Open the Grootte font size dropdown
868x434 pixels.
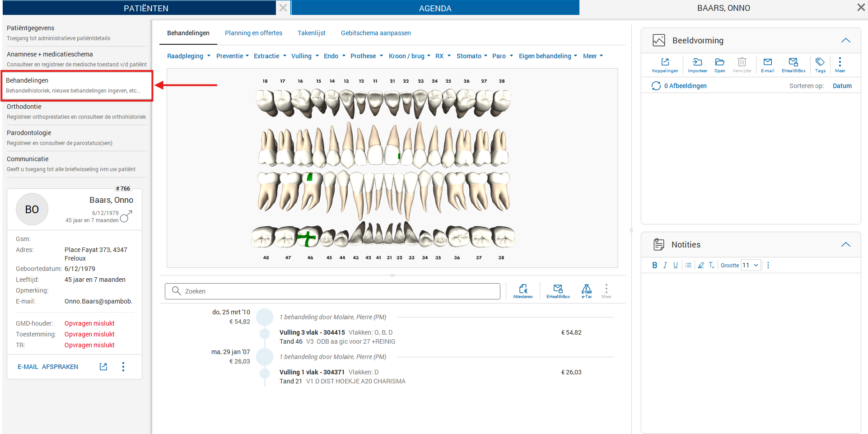point(751,266)
